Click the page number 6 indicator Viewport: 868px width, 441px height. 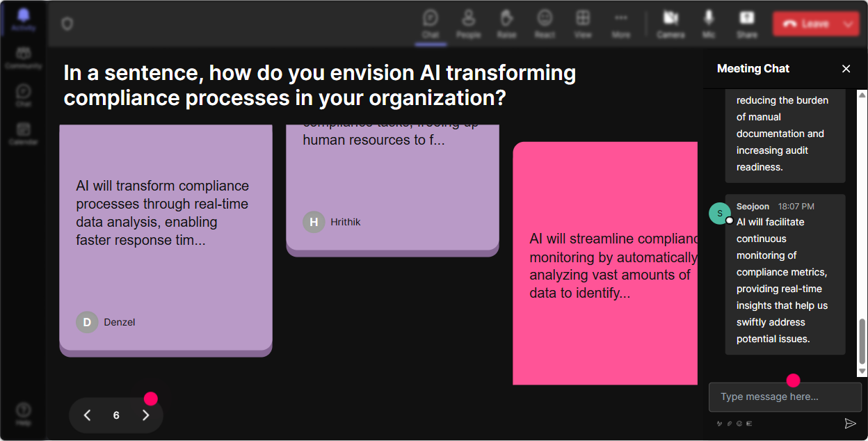[x=116, y=415]
